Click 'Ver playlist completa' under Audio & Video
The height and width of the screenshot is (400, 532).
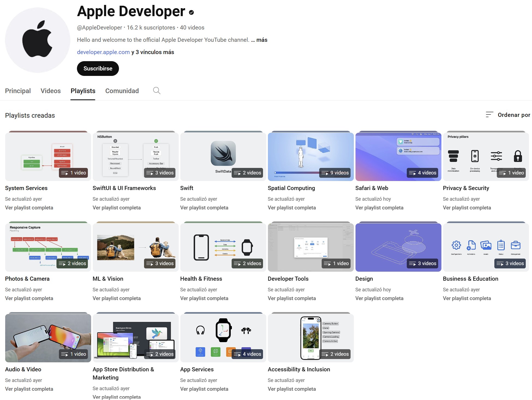pyautogui.click(x=29, y=389)
